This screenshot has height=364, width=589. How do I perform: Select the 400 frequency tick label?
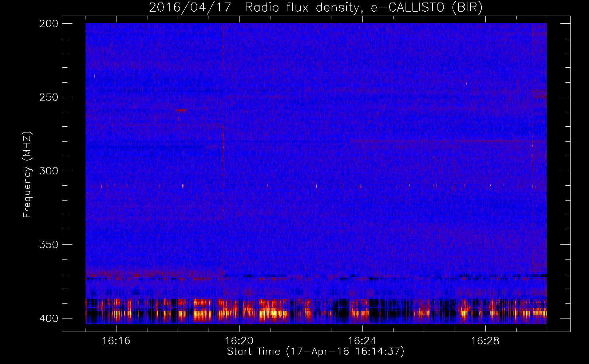pos(49,318)
